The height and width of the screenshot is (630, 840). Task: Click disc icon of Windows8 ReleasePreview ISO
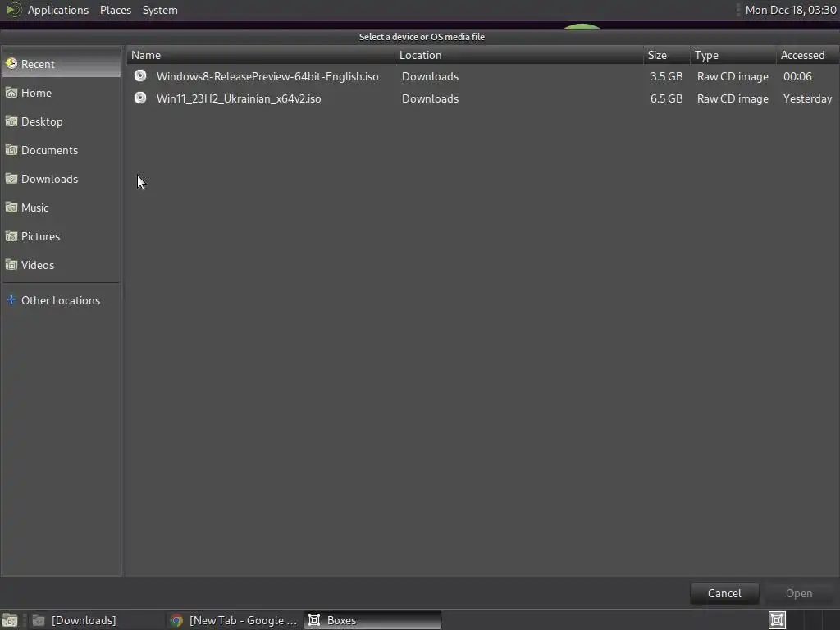[140, 75]
